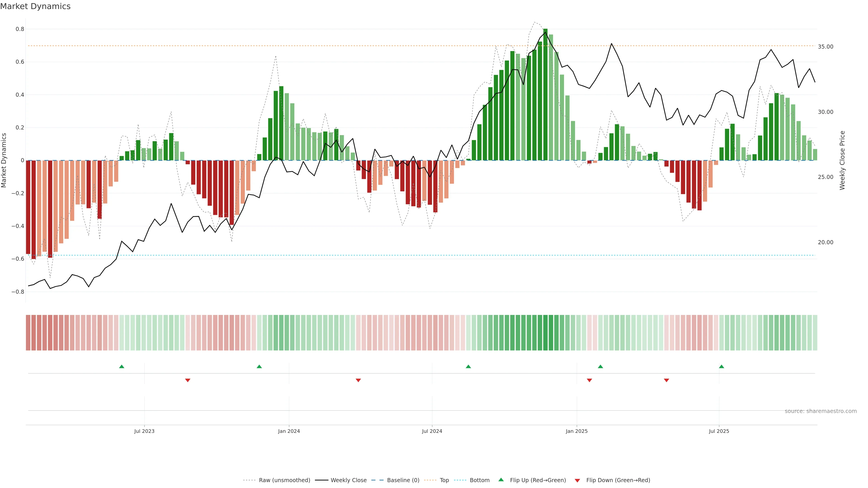The height and width of the screenshot is (488, 868).
Task: Toggle the Weekly Close legend entry
Action: point(348,480)
